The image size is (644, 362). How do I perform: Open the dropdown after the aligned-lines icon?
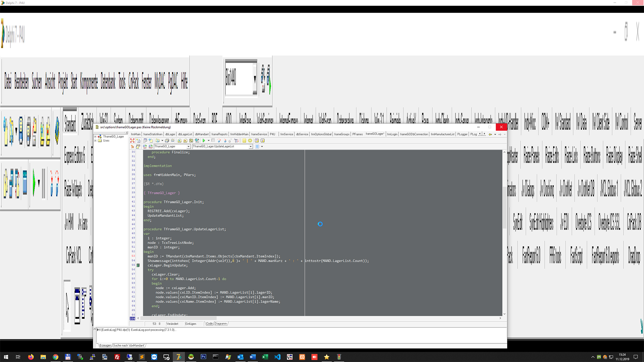click(262, 146)
